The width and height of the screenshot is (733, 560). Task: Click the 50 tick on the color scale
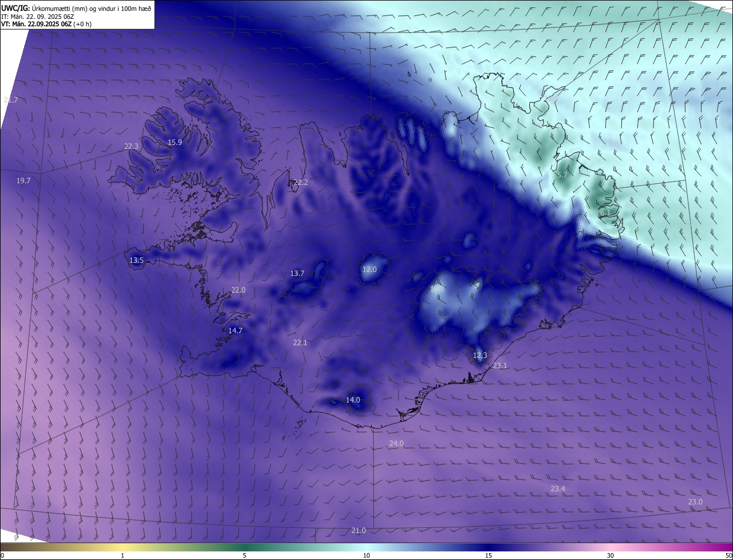[x=728, y=555]
